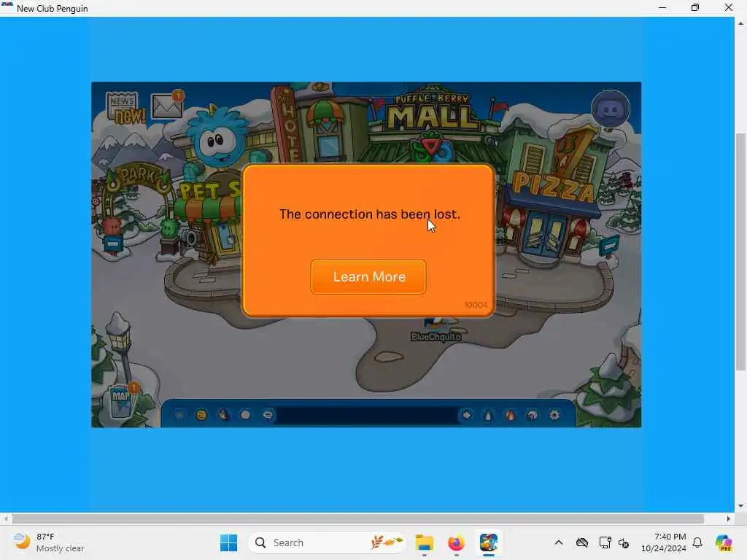747x560 pixels.
Task: Open the Map icon
Action: 123,401
